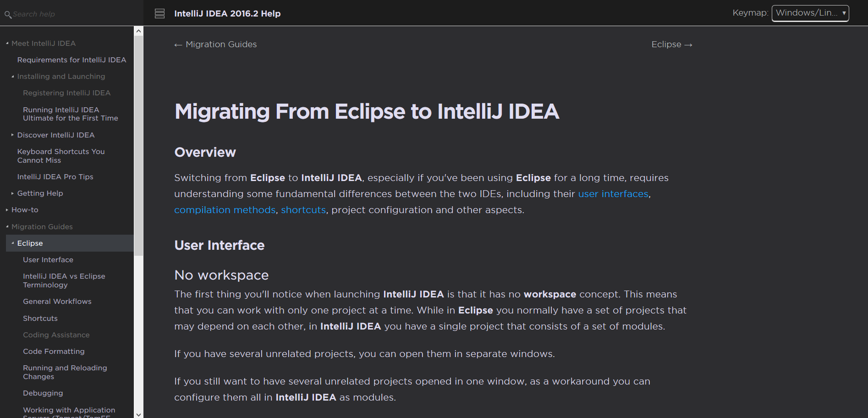Viewport: 868px width, 418px height.
Task: Follow the compilation methods link in the overview
Action: [x=225, y=209]
